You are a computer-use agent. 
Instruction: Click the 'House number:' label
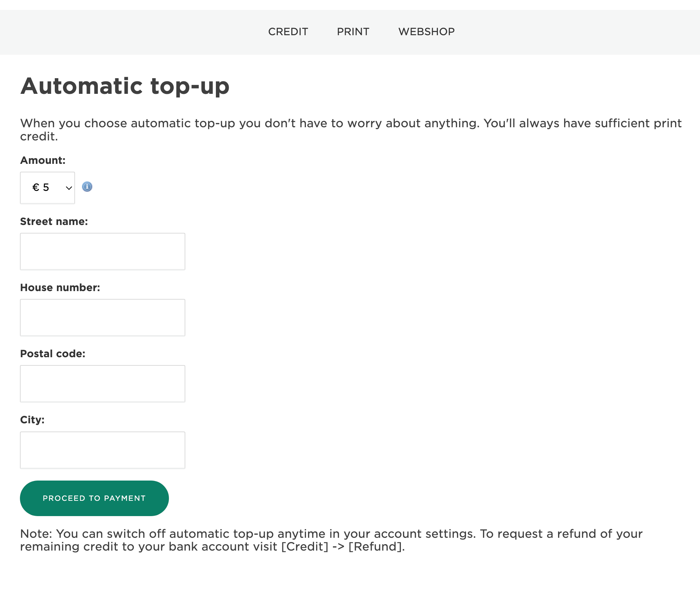[60, 288]
